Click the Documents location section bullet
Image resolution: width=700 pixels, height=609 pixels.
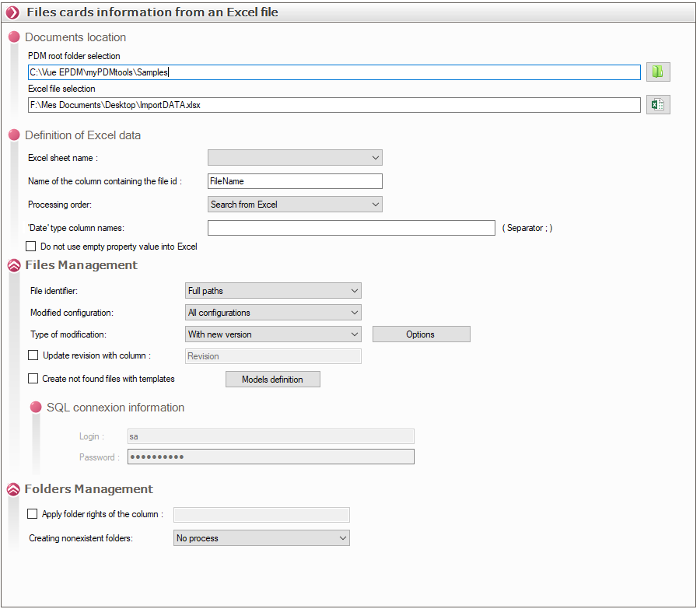point(13,37)
